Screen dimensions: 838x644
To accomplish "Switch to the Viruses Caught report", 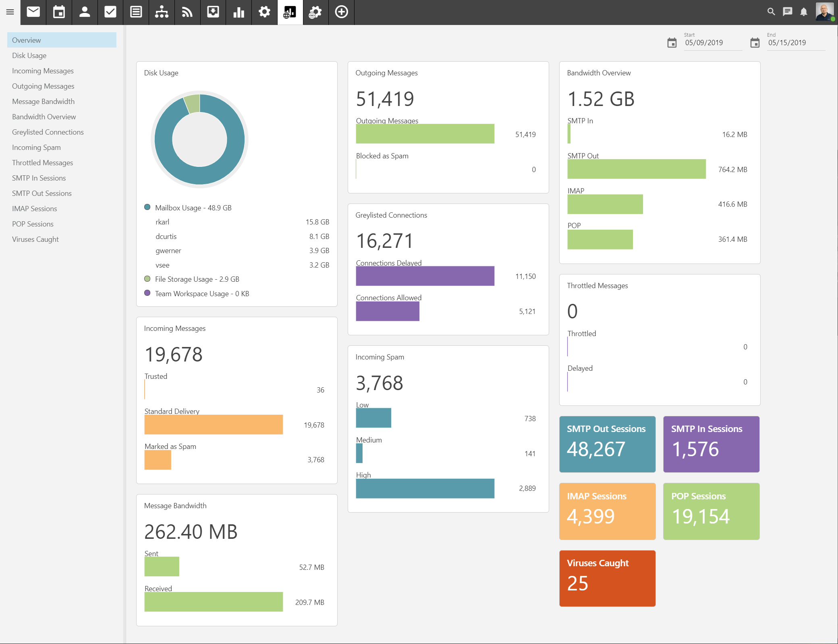I will pyautogui.click(x=35, y=239).
